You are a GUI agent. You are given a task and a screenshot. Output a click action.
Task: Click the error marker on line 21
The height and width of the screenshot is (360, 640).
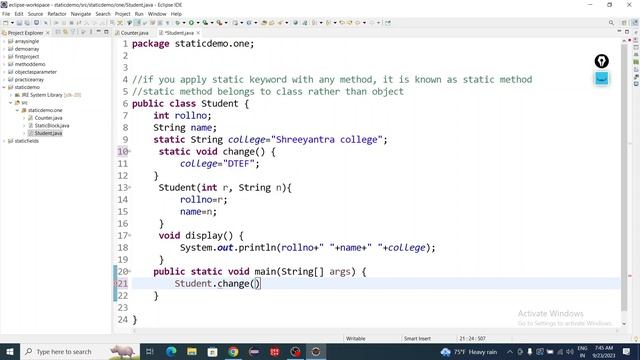pyautogui.click(x=116, y=283)
